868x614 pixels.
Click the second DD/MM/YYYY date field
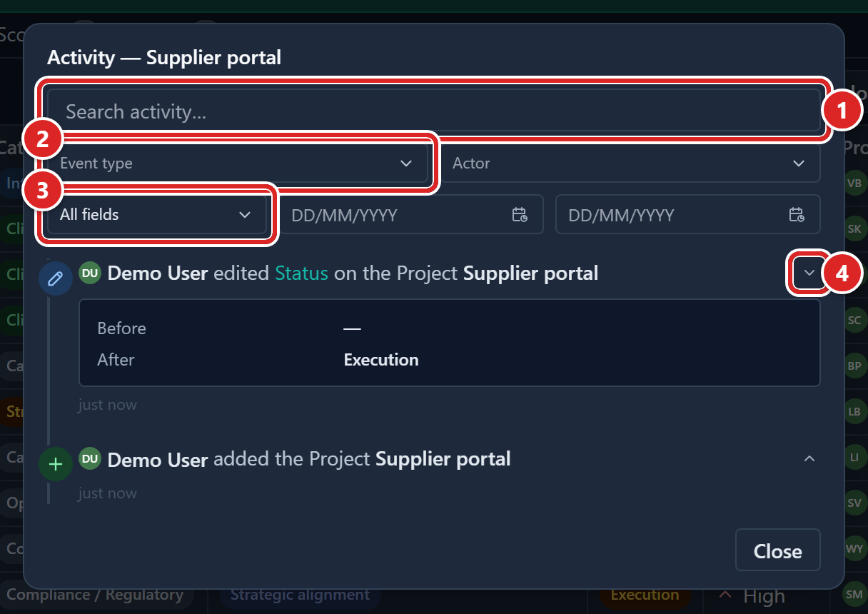[688, 215]
